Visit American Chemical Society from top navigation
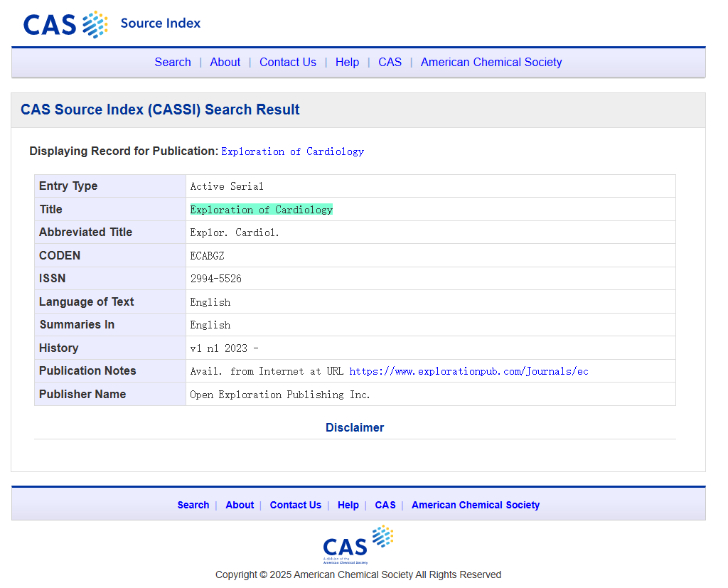 491,63
